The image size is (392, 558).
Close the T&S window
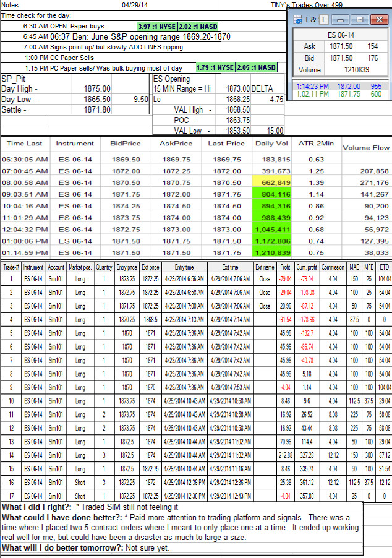(379, 20)
